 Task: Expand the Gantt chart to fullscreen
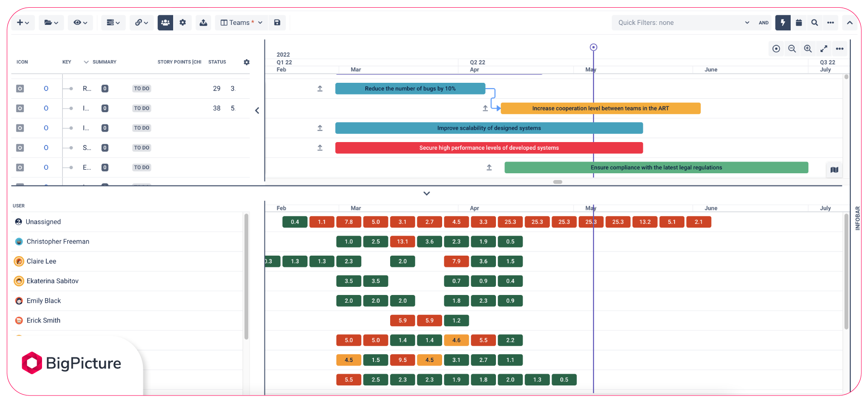(824, 49)
